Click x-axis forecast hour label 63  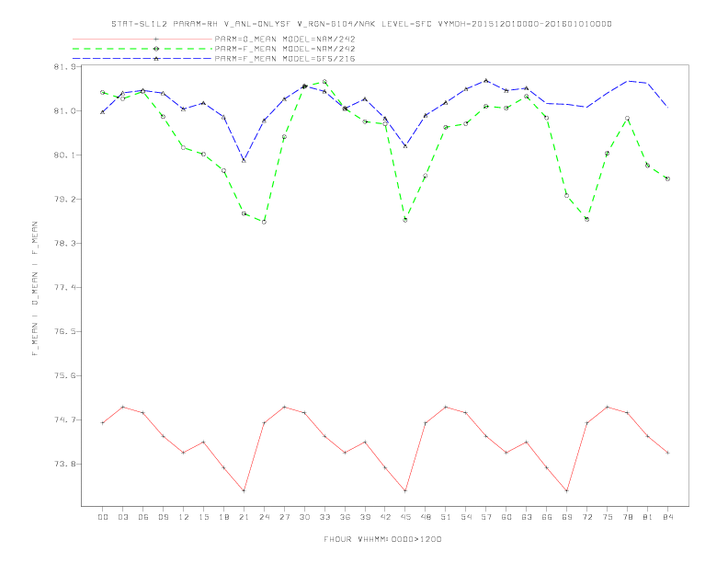click(527, 517)
